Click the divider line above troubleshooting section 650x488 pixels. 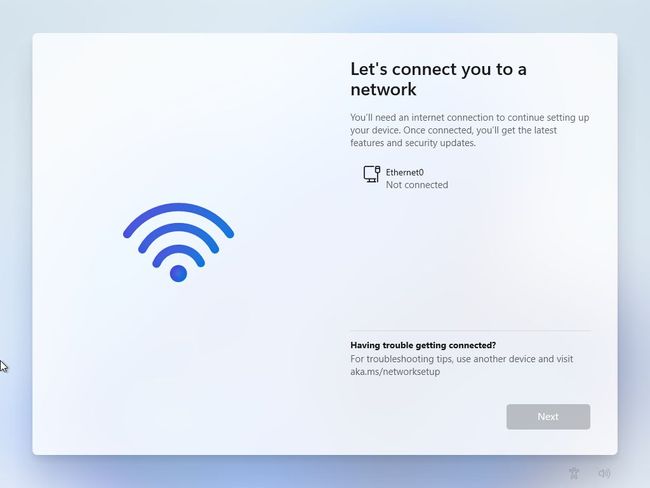tap(471, 330)
